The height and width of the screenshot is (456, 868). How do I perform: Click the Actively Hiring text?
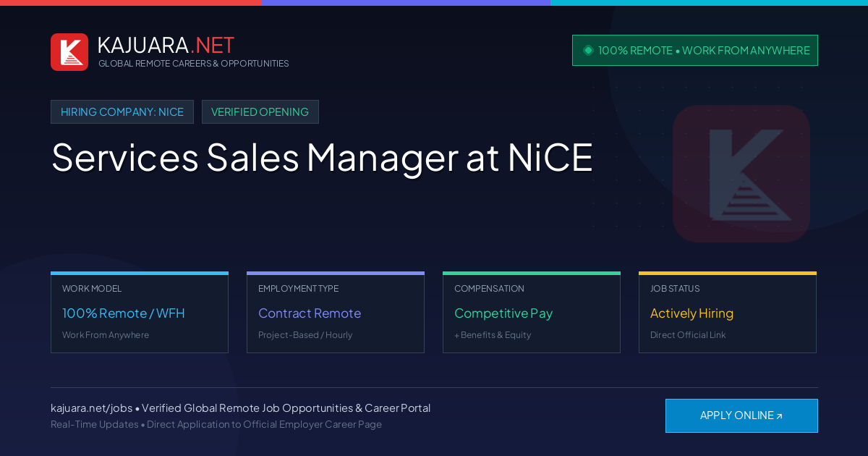point(692,313)
